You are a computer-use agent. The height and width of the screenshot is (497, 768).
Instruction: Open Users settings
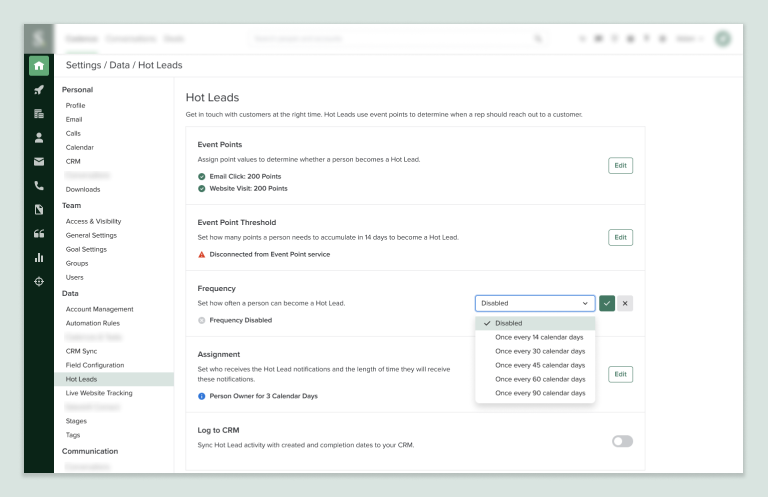point(74,277)
